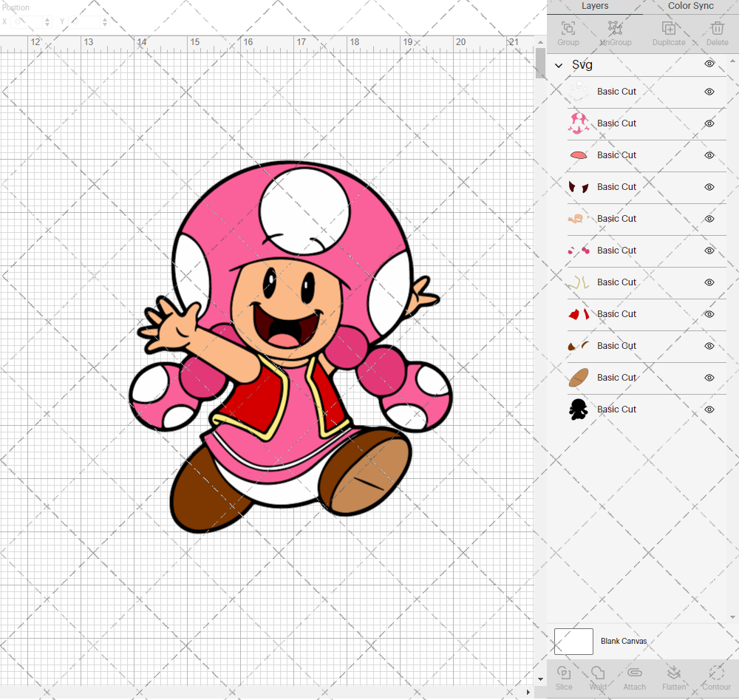Select the Layers tab
The height and width of the screenshot is (700, 739).
[595, 6]
